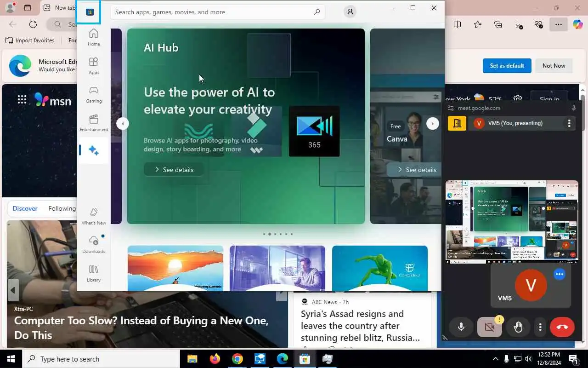This screenshot has height=368, width=588.
Task: Launch Copilot from Edge toolbar
Action: click(x=577, y=24)
